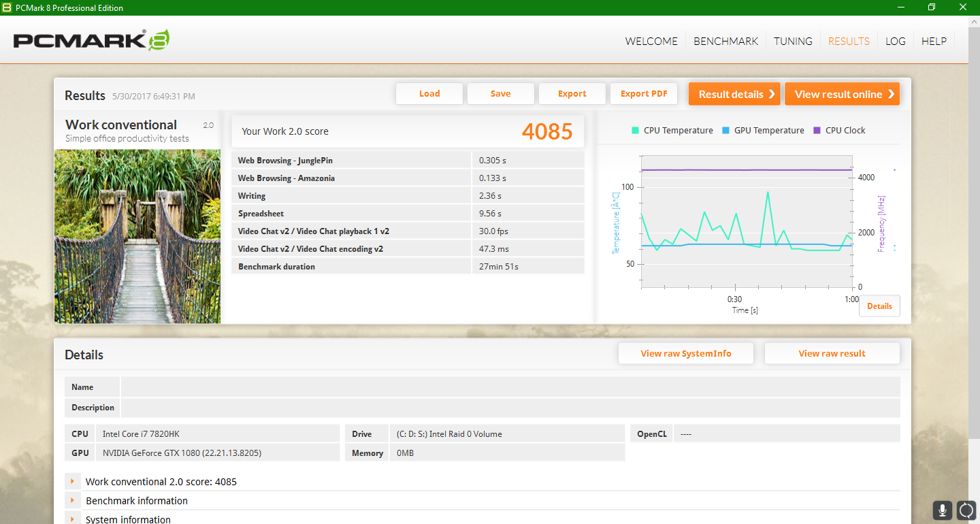Open the TUNING tab
Viewport: 980px width, 524px height.
click(x=793, y=42)
